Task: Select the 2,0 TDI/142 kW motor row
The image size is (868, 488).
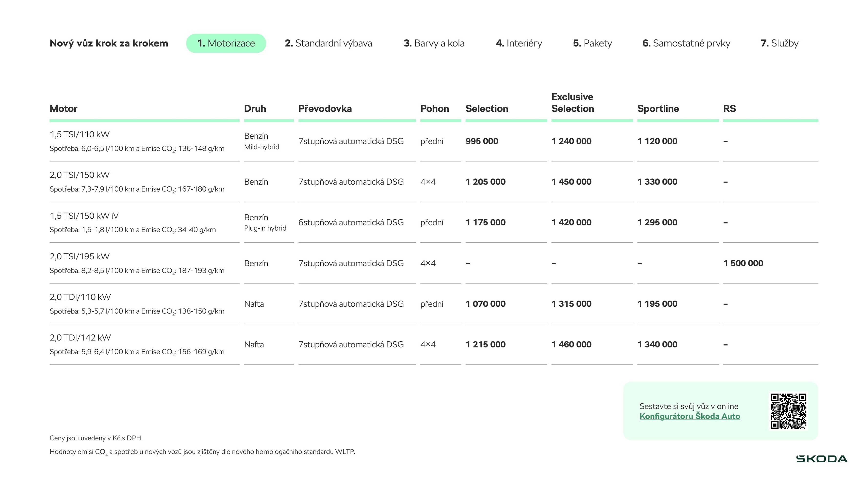Action: pyautogui.click(x=80, y=337)
